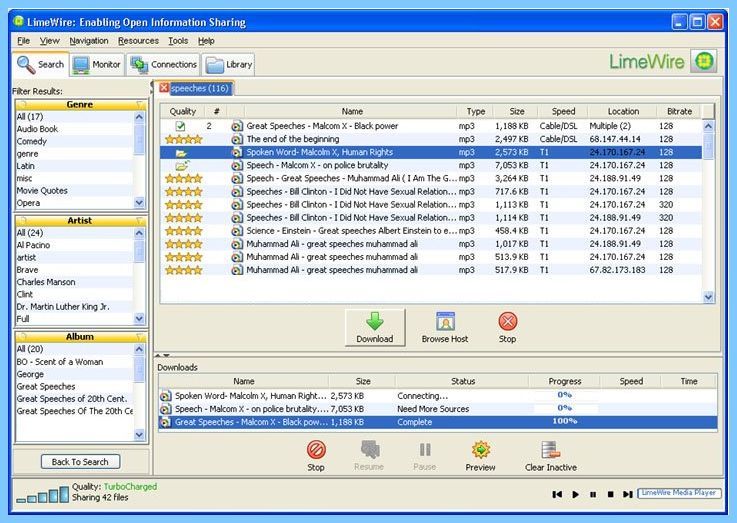
Task: Click the 100% progress bar of the Complete download
Action: click(565, 422)
